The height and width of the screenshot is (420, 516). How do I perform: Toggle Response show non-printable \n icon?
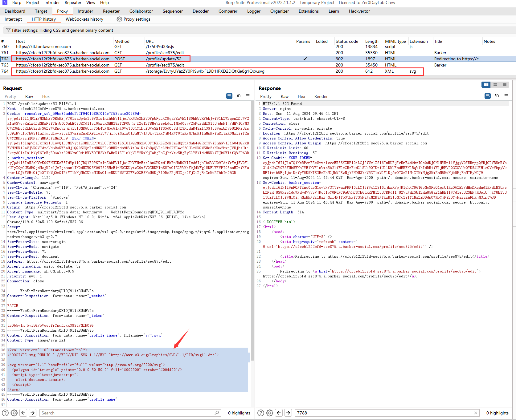(x=497, y=96)
